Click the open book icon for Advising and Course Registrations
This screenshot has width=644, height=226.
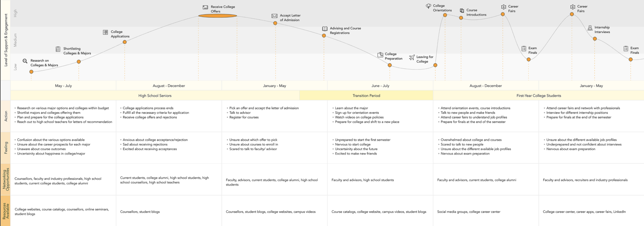(x=325, y=29)
